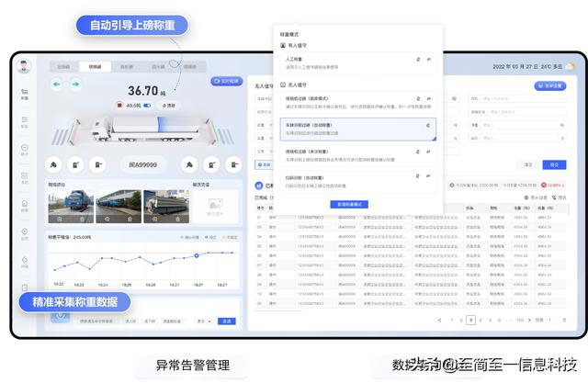The height and width of the screenshot is (383, 588).
Task: Click the license plate field 闽A99999
Action: pos(143,165)
